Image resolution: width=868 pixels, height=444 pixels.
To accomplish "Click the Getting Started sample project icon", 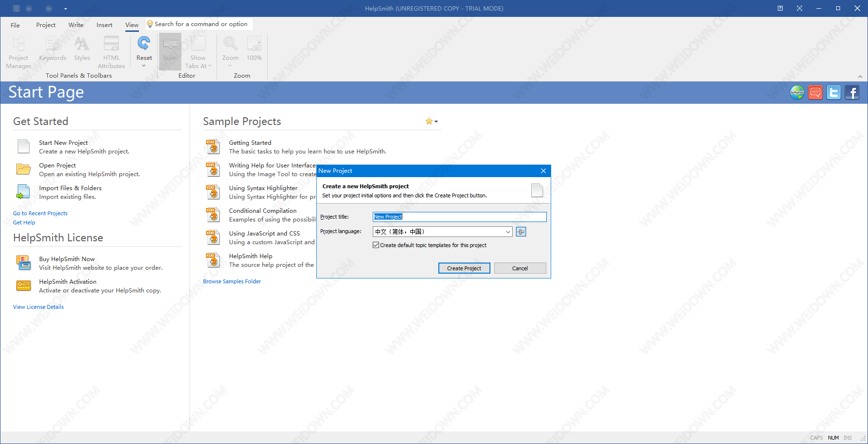I will 213,147.
